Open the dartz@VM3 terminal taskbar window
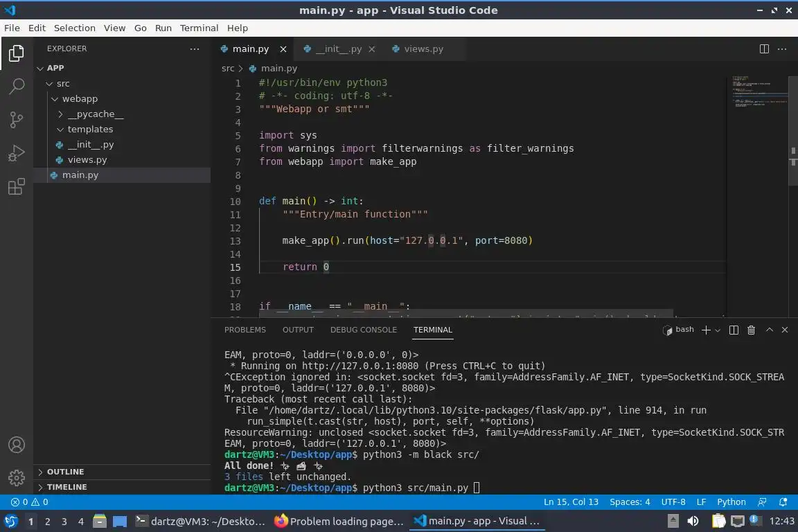Image resolution: width=798 pixels, height=532 pixels. [200, 522]
